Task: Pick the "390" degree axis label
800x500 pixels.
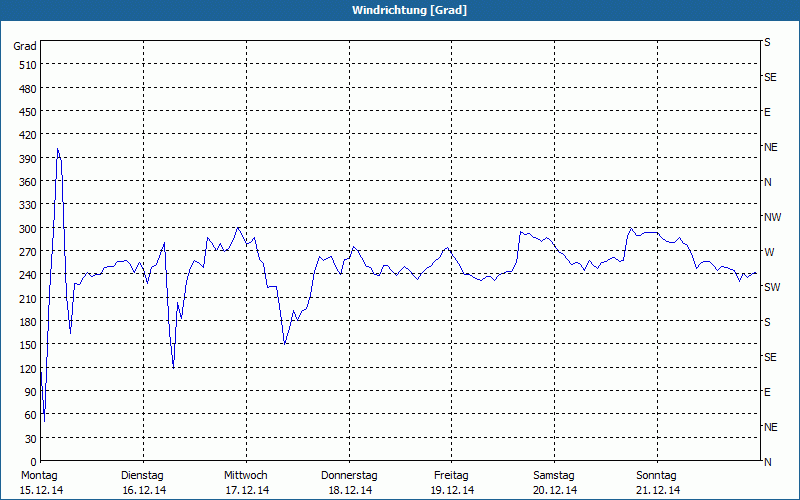Action: pyautogui.click(x=28, y=159)
